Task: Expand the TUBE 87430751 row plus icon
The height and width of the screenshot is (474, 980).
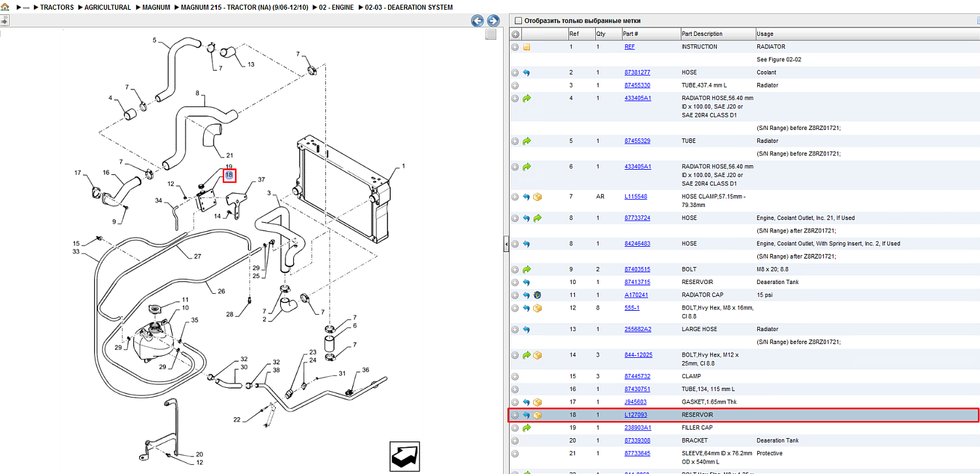Action: point(515,389)
